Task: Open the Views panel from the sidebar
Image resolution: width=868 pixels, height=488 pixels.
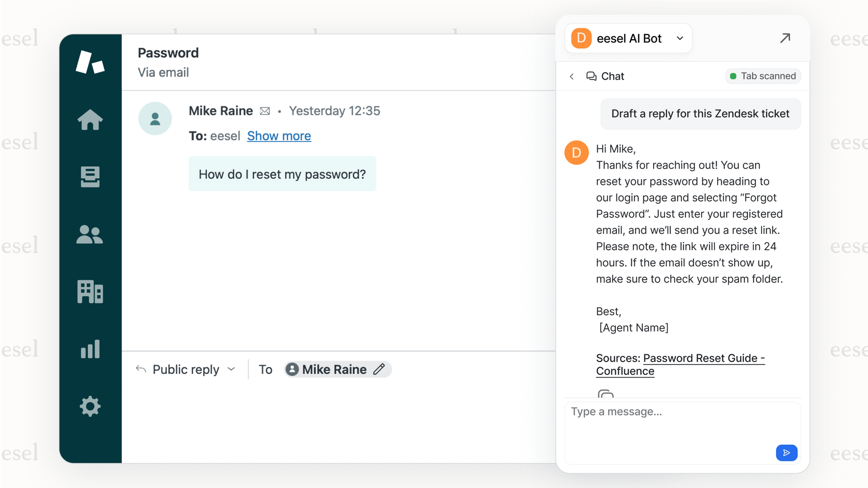Action: point(90,177)
